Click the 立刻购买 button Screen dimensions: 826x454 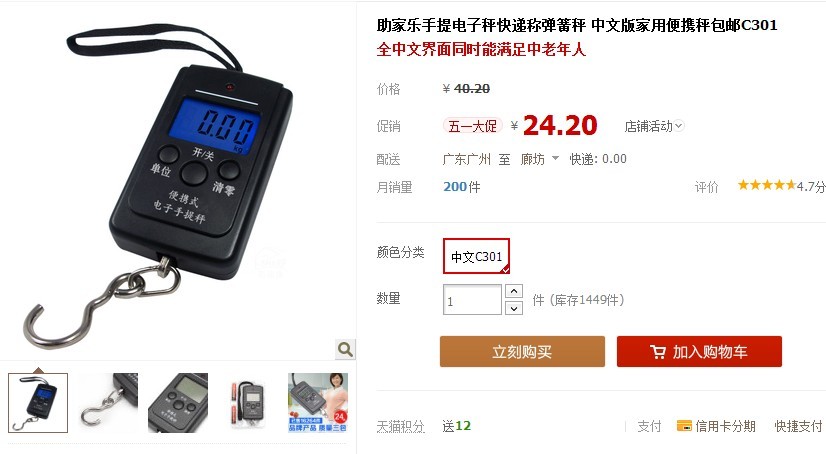coord(522,351)
